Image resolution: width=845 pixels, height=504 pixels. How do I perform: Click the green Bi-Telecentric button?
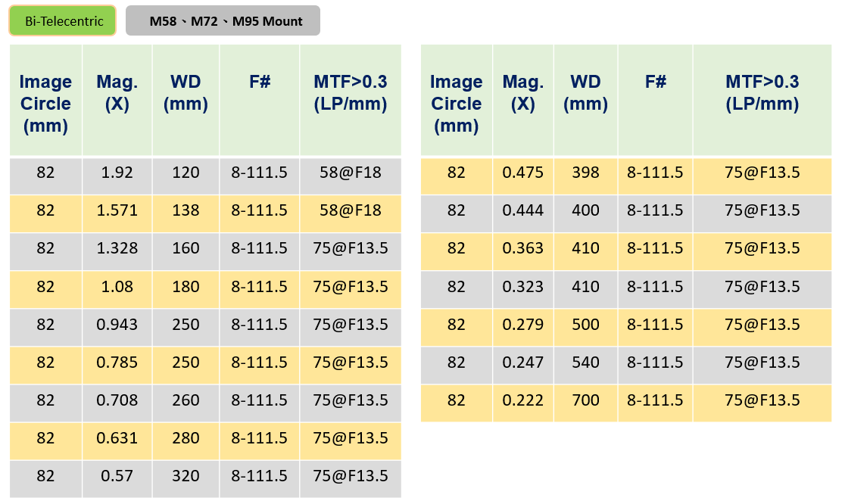tap(63, 21)
